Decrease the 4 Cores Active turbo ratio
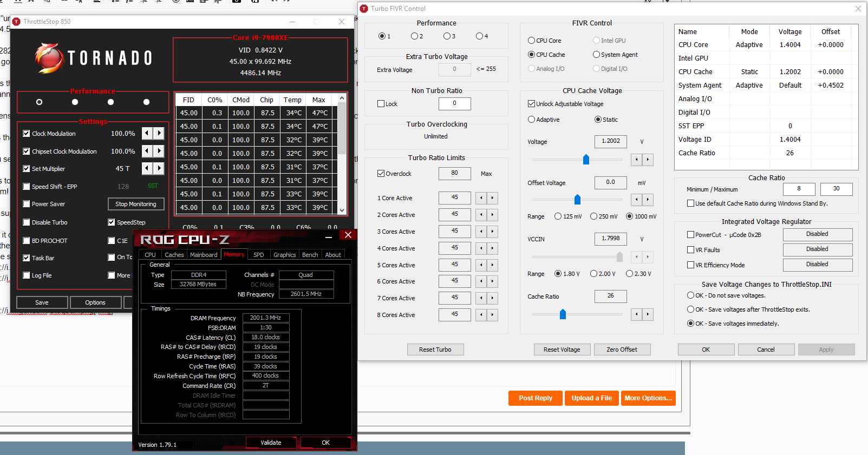The height and width of the screenshot is (455, 868). coord(481,248)
